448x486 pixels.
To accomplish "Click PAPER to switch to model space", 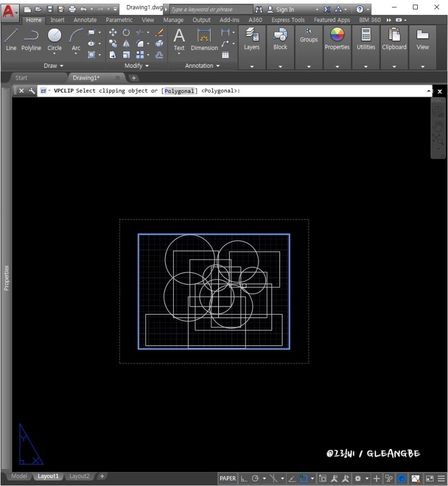I will (x=227, y=478).
